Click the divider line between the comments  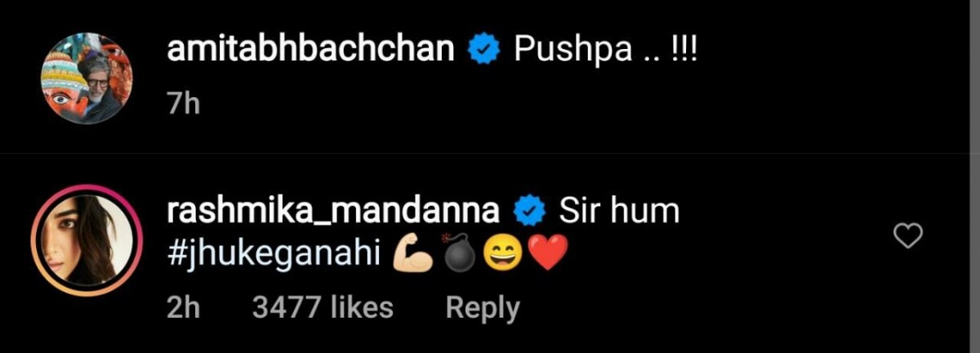click(x=490, y=154)
